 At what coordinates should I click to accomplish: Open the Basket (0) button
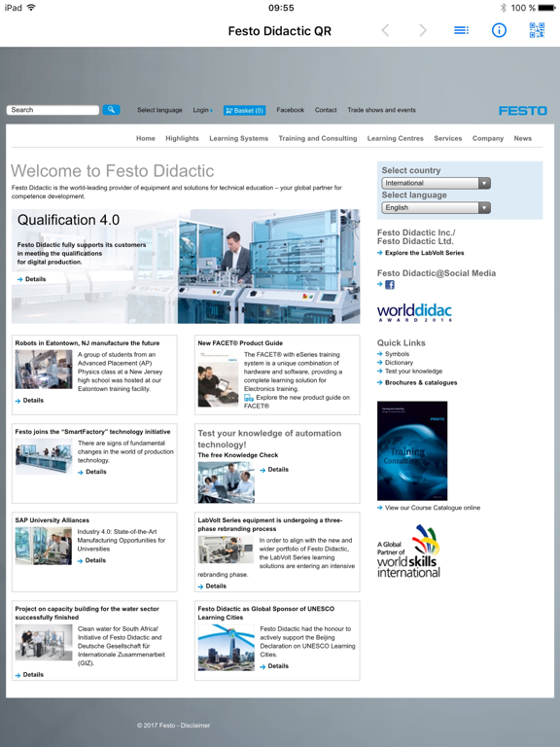244,110
